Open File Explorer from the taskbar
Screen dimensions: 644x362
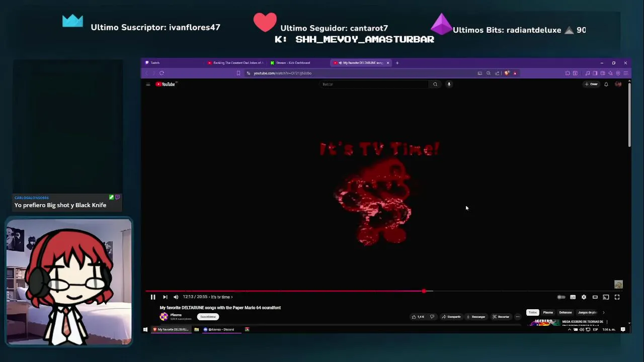click(196, 330)
